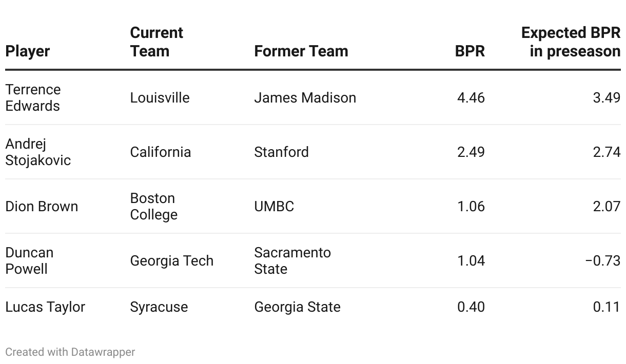Image resolution: width=626 pixels, height=364 pixels.
Task: Select the Current Team column header
Action: click(x=156, y=42)
